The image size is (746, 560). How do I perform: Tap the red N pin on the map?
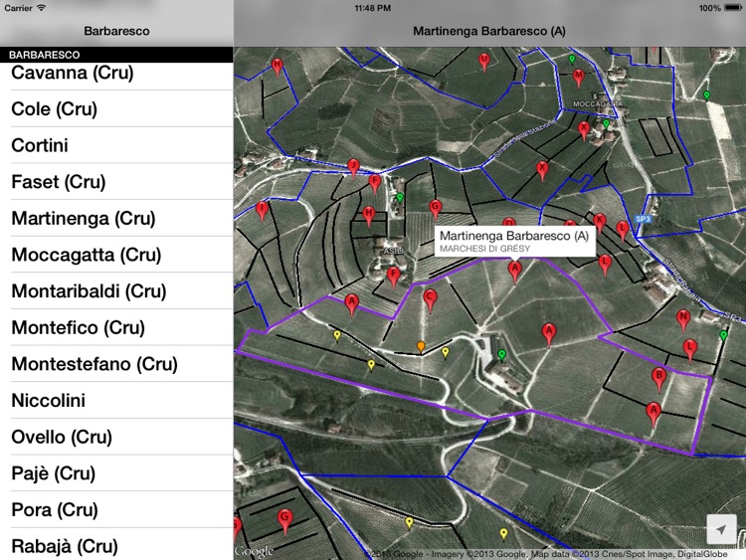point(683,319)
